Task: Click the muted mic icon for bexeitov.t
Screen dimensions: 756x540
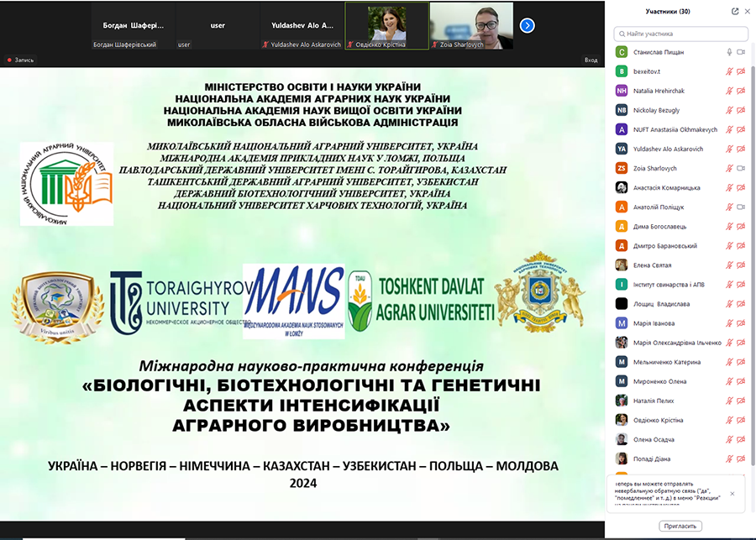Action: point(729,71)
